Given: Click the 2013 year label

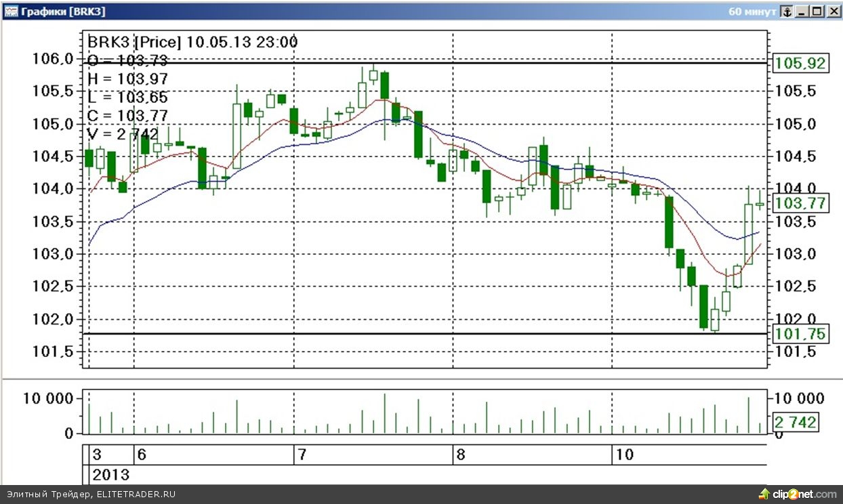Looking at the screenshot, I should tap(110, 474).
